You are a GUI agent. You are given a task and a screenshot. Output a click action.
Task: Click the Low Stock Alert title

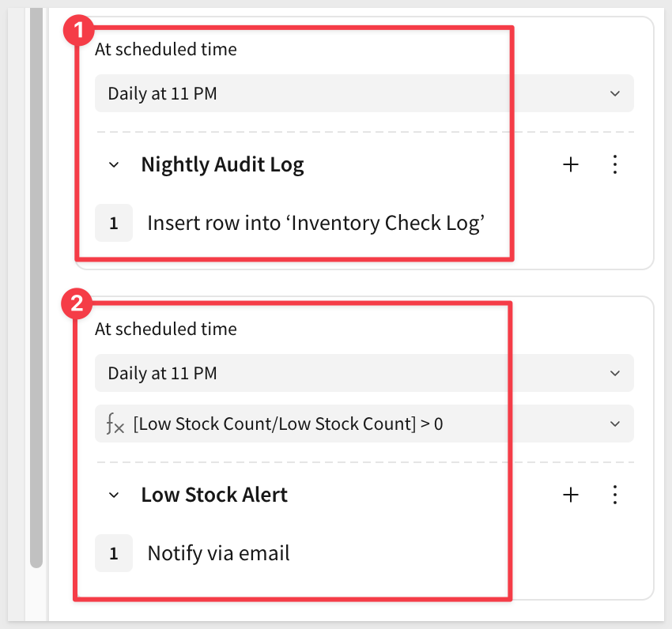coord(214,495)
